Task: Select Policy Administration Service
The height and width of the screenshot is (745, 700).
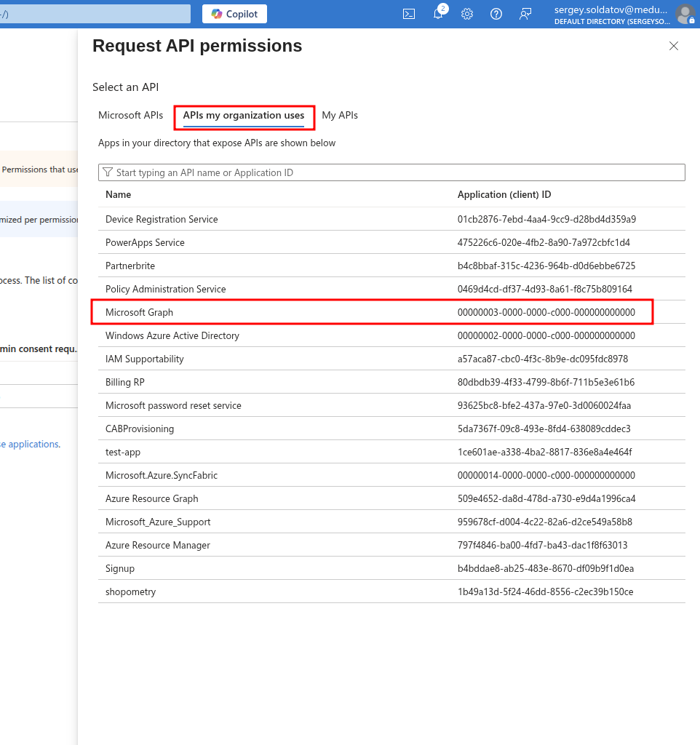Action: tap(391, 289)
